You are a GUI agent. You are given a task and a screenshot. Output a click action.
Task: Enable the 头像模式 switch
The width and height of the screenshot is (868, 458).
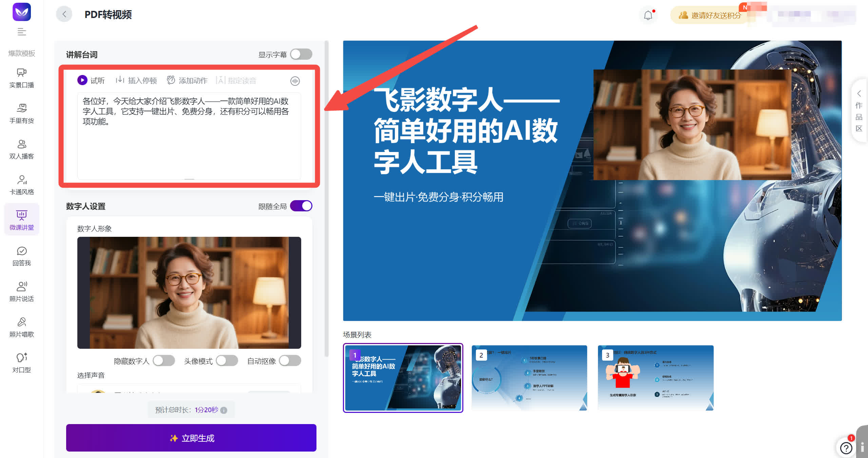tap(227, 361)
